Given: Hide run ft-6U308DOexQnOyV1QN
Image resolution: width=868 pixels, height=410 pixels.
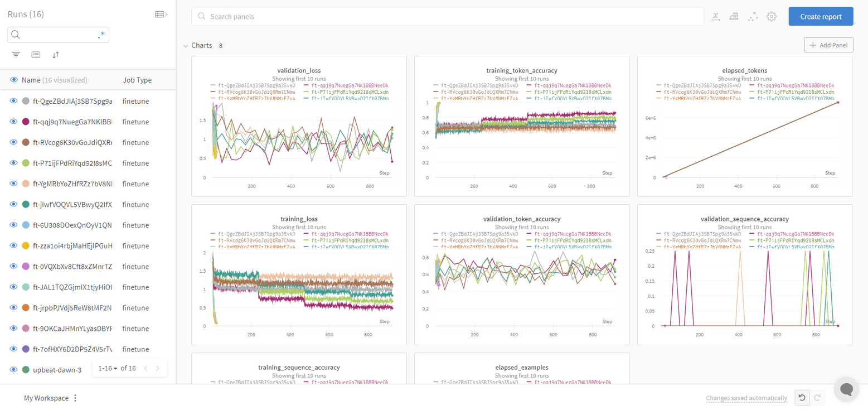Looking at the screenshot, I should pyautogui.click(x=14, y=225).
